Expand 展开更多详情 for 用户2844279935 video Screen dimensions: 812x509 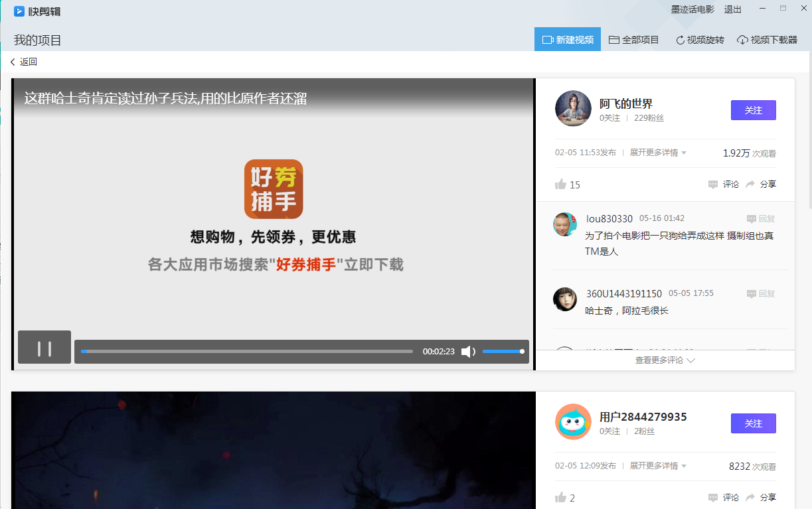(x=658, y=466)
